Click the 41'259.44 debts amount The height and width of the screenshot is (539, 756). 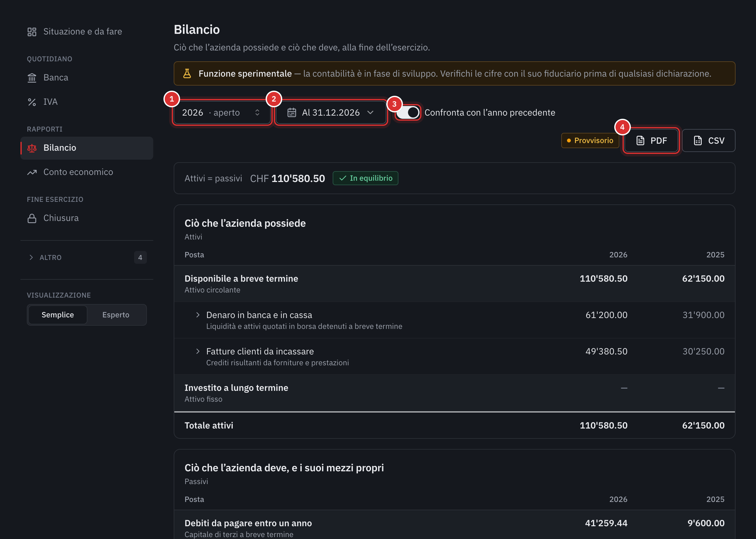point(606,523)
